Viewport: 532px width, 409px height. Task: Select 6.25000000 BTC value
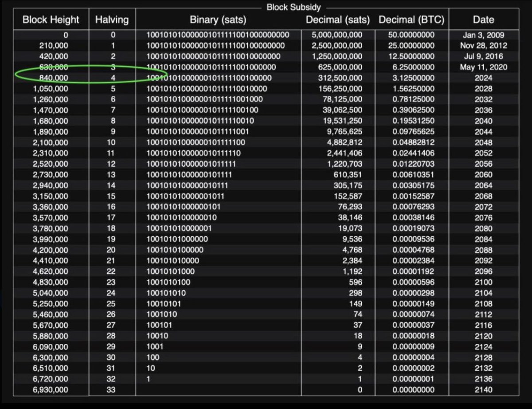click(414, 67)
